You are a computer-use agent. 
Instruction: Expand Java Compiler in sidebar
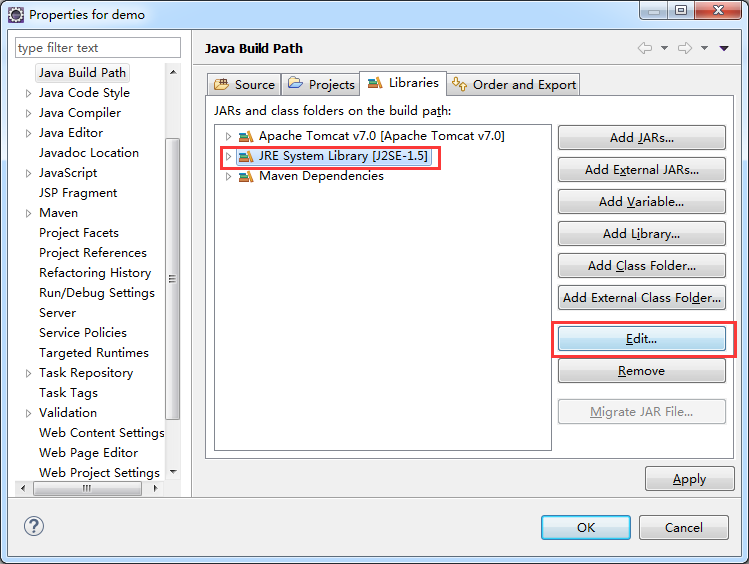[28, 113]
